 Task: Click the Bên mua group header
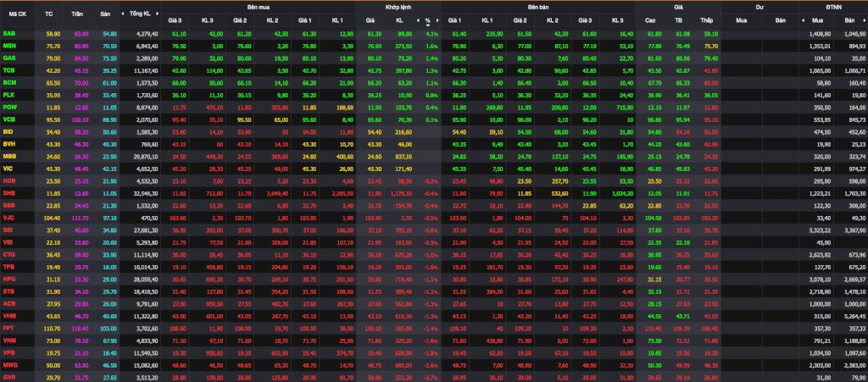259,7
